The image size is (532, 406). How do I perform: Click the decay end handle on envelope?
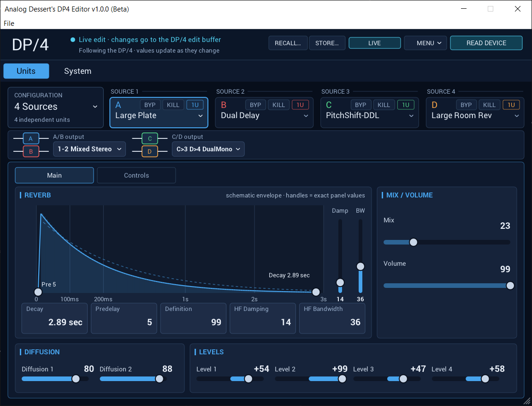(316, 292)
